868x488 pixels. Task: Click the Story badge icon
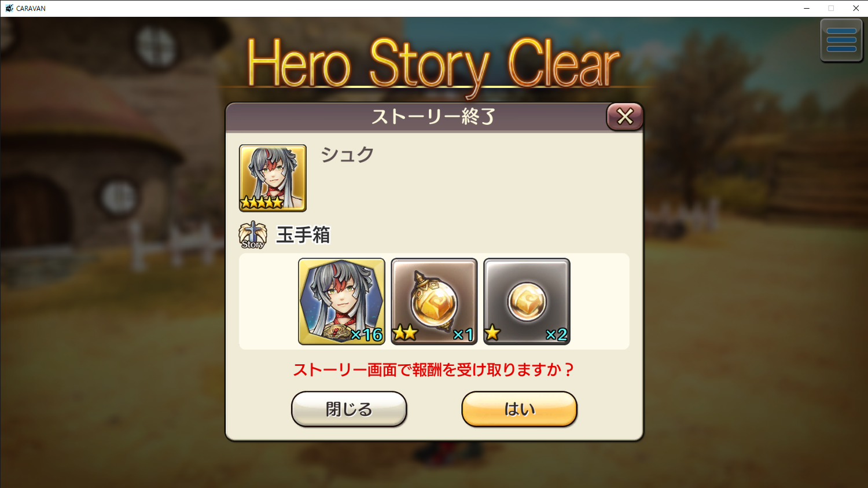click(253, 235)
